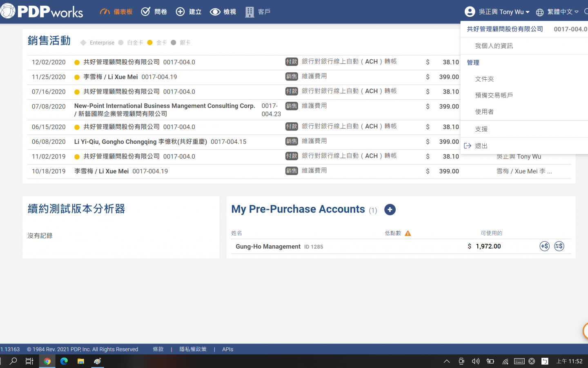This screenshot has width=588, height=368.
Task: Click the available balance 1,972.00
Action: coord(488,246)
